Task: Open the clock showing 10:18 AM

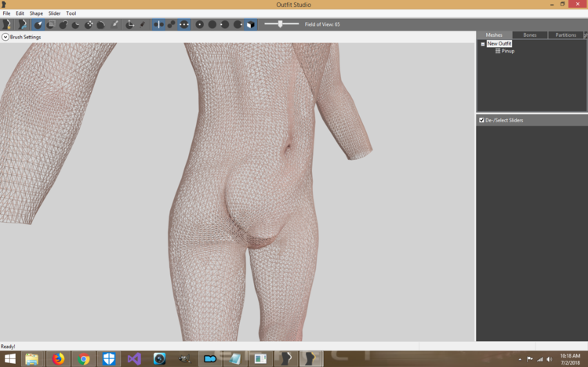Action: tap(570, 359)
